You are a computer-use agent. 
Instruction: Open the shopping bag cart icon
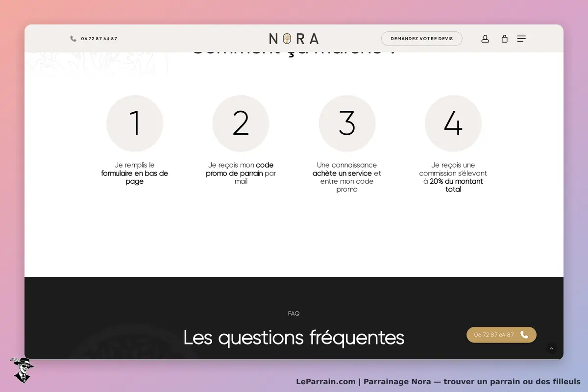coord(504,39)
